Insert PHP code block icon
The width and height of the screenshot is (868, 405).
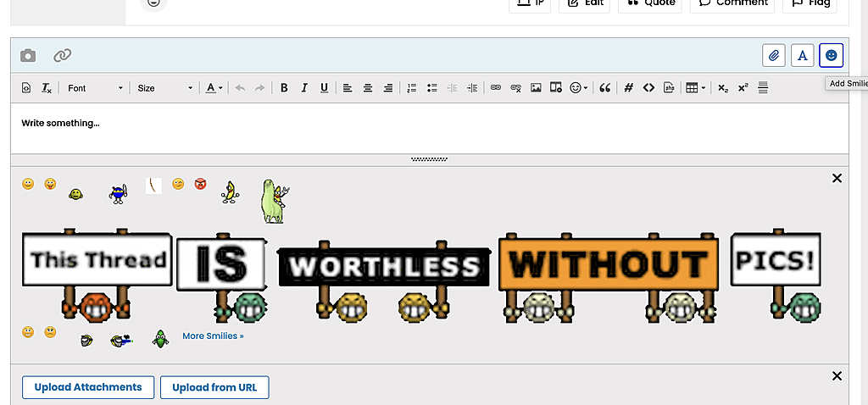tap(669, 88)
